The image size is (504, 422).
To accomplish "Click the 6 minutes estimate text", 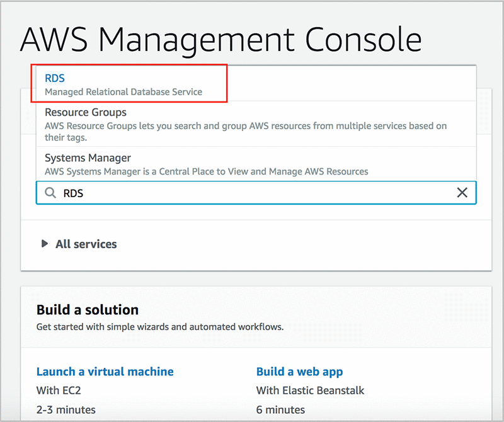I will click(280, 410).
